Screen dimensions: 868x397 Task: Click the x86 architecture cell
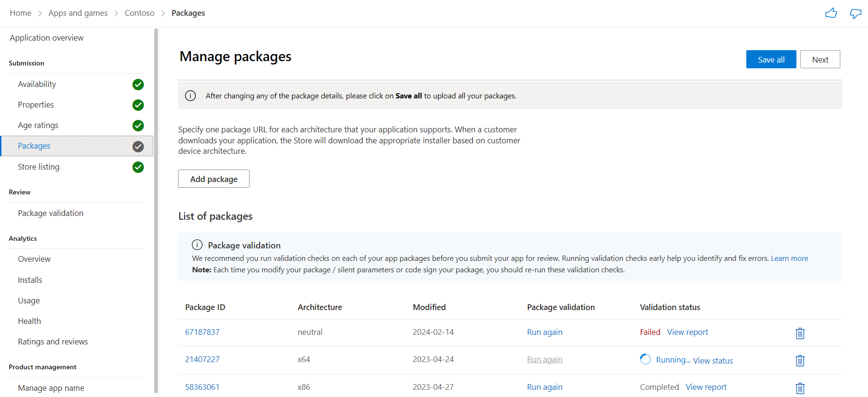(x=304, y=387)
